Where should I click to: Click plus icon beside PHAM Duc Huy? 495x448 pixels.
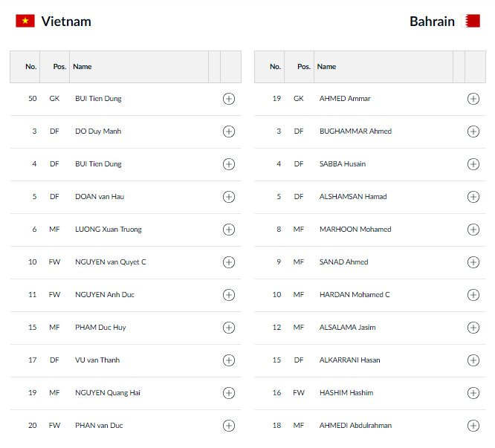click(x=229, y=328)
